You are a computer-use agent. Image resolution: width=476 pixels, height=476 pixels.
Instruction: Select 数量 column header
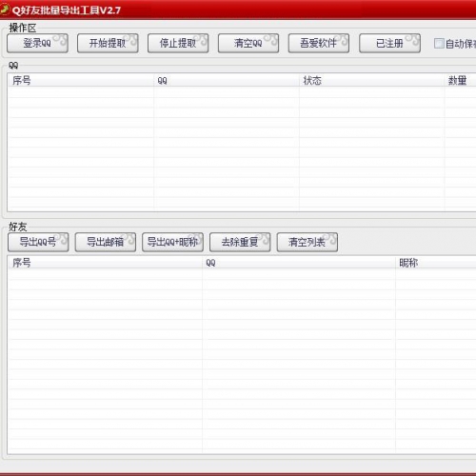tap(460, 80)
